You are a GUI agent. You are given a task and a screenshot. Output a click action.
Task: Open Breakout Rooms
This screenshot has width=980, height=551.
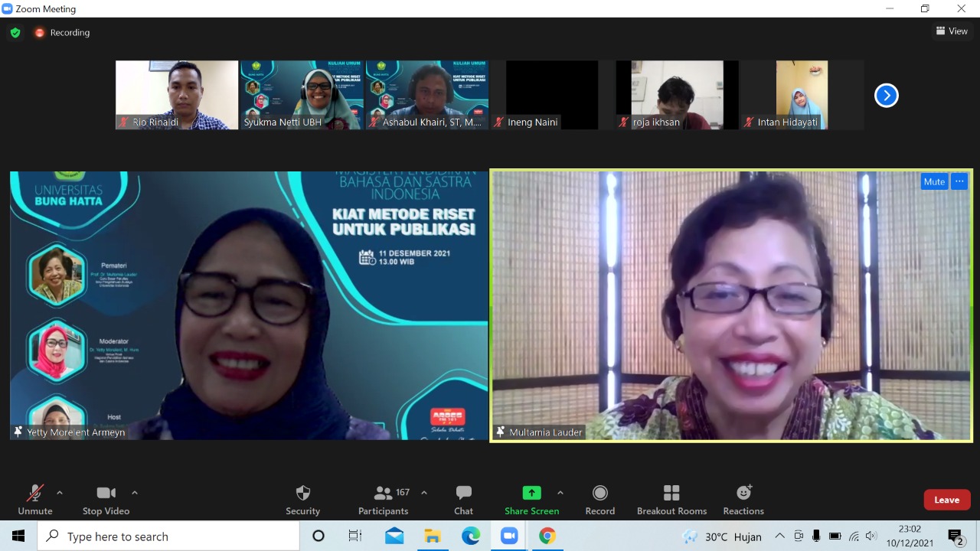click(671, 499)
